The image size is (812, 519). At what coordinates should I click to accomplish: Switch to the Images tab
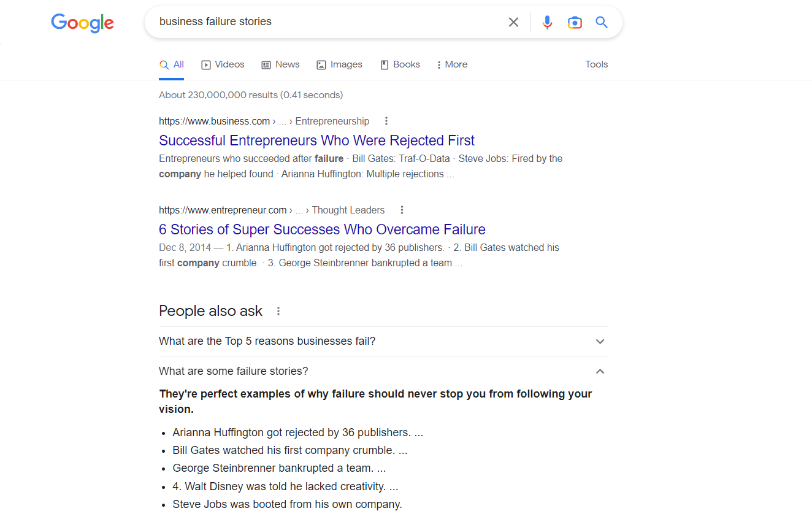click(x=339, y=64)
